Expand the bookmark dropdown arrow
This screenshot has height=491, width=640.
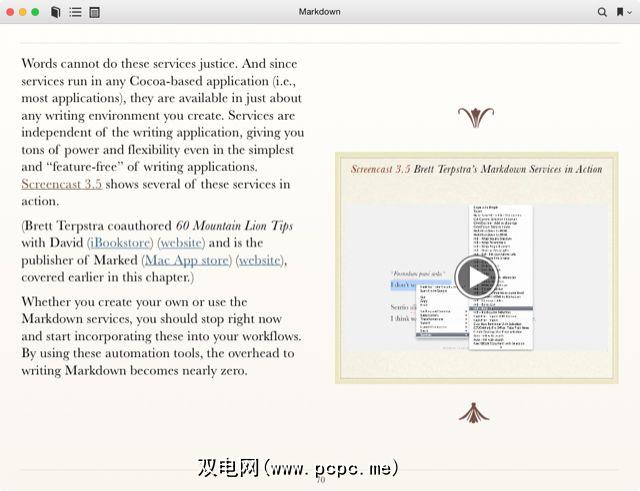pos(630,13)
